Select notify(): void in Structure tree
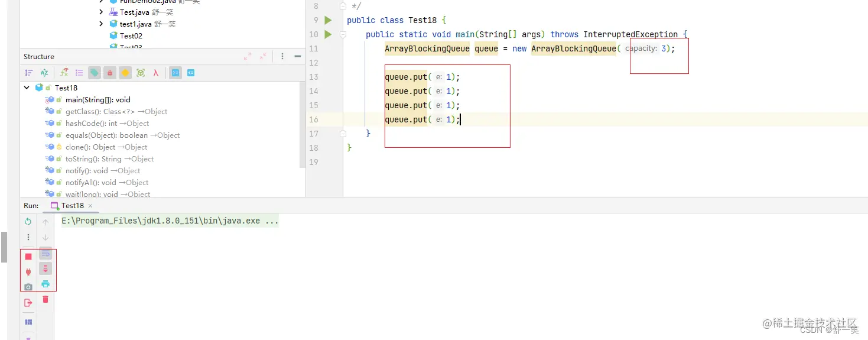 pos(103,170)
